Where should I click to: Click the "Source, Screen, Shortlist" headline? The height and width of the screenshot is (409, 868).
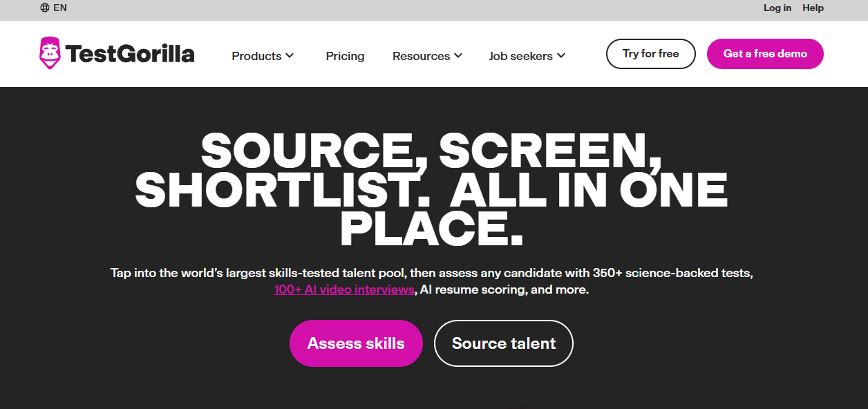[431, 189]
